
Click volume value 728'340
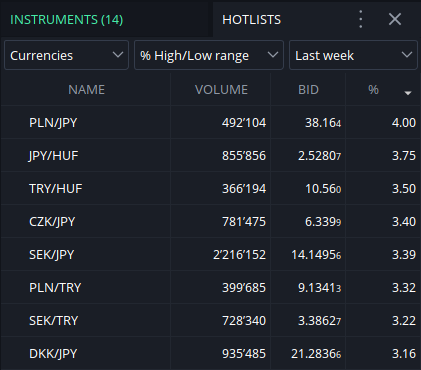(244, 321)
